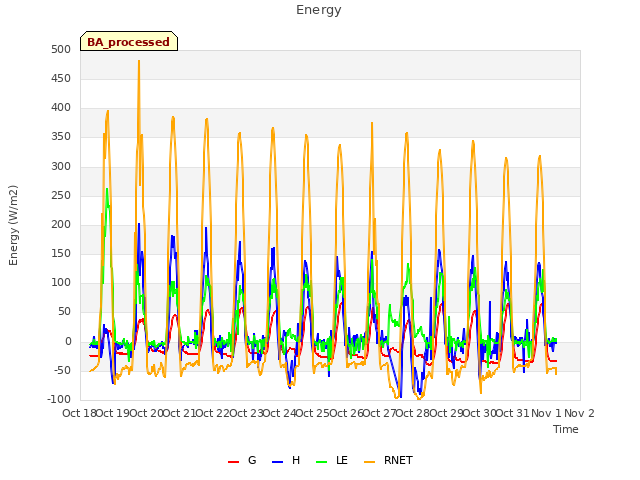Screen dimensions: 640x480
Task: Click the blue H legend swatch
Action: (x=277, y=462)
